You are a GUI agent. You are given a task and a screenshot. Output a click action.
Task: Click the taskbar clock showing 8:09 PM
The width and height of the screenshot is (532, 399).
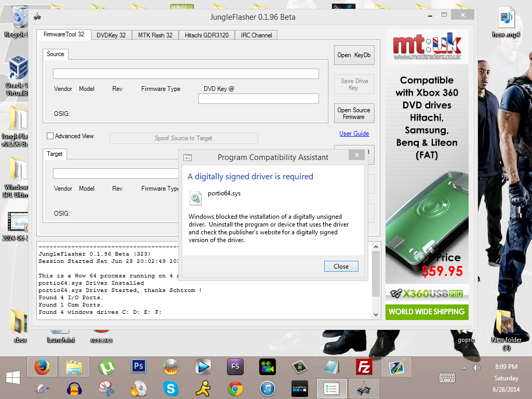[506, 367]
